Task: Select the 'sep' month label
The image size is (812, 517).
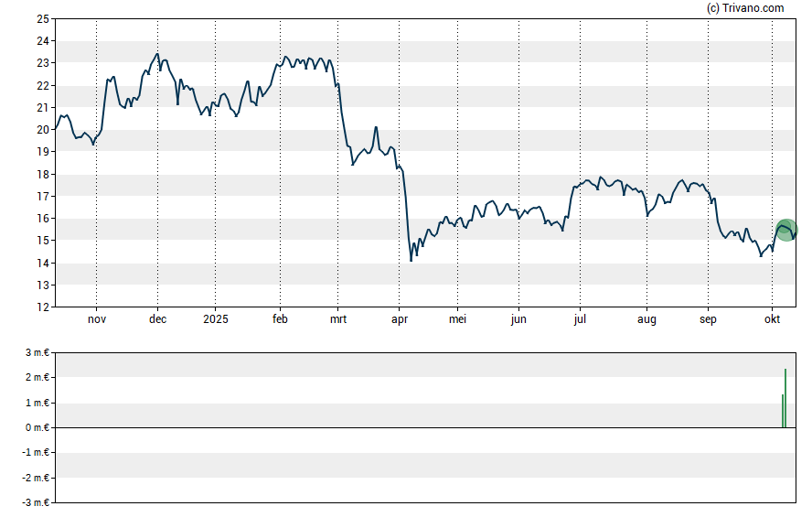Action: tap(708, 320)
